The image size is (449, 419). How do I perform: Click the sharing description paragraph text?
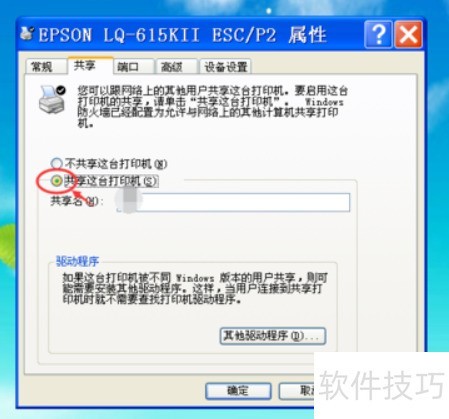[x=213, y=107]
